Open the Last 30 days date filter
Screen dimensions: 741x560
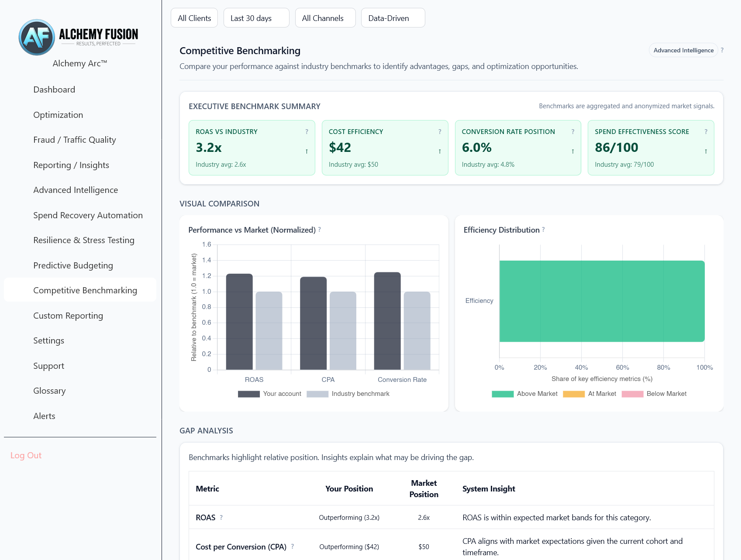click(x=256, y=18)
